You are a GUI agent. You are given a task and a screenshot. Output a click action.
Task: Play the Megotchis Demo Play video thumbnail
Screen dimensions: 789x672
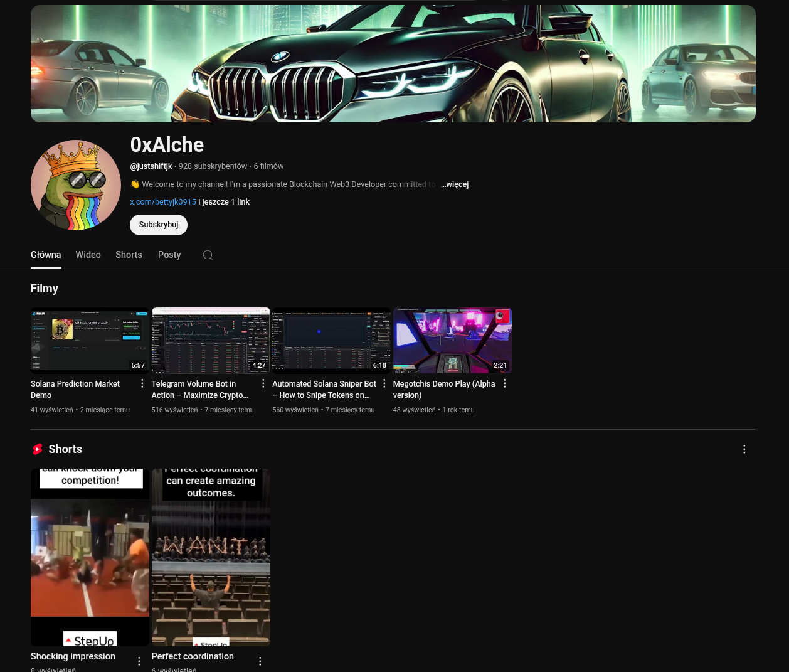click(x=452, y=341)
